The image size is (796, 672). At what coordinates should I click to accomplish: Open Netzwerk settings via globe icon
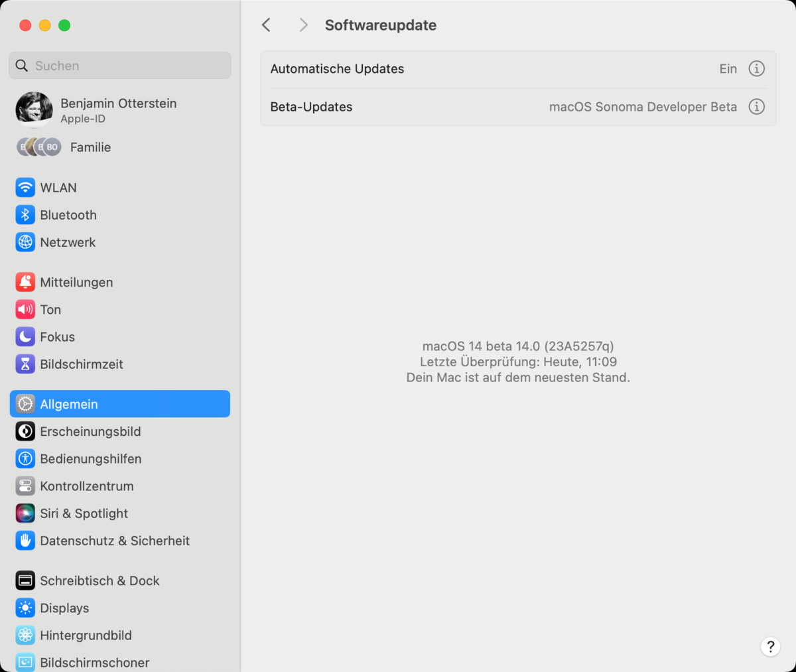pyautogui.click(x=25, y=241)
